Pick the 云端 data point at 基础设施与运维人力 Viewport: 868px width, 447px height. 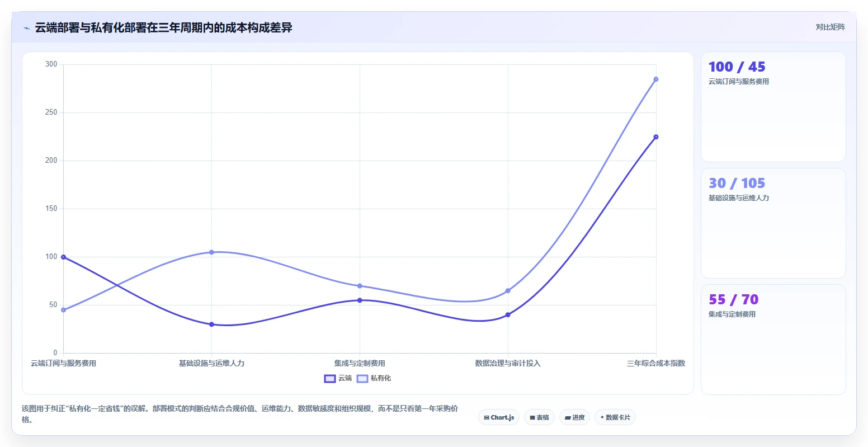211,324
